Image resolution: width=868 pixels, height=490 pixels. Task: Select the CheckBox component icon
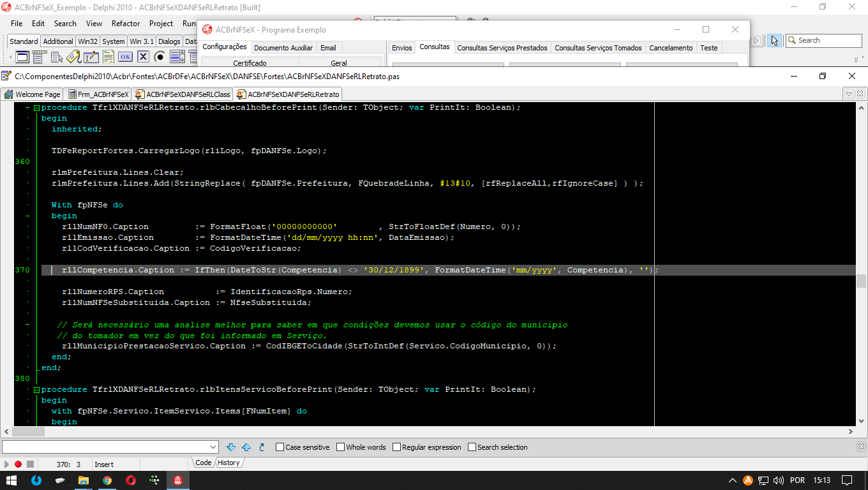pos(143,57)
